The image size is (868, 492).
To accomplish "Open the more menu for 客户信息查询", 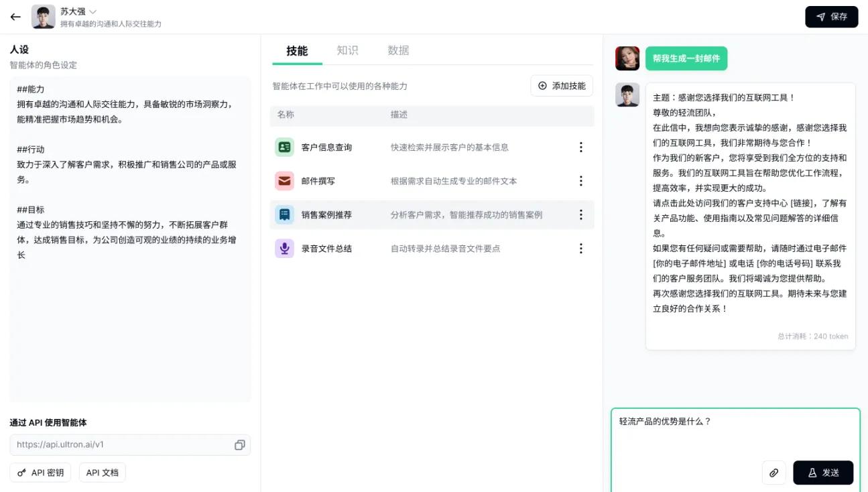I will coord(581,147).
